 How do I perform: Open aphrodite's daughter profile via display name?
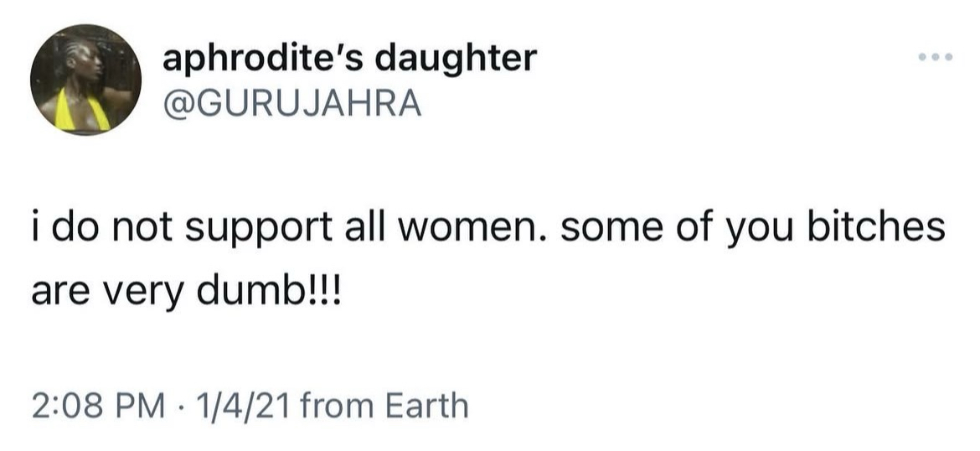coord(348,59)
